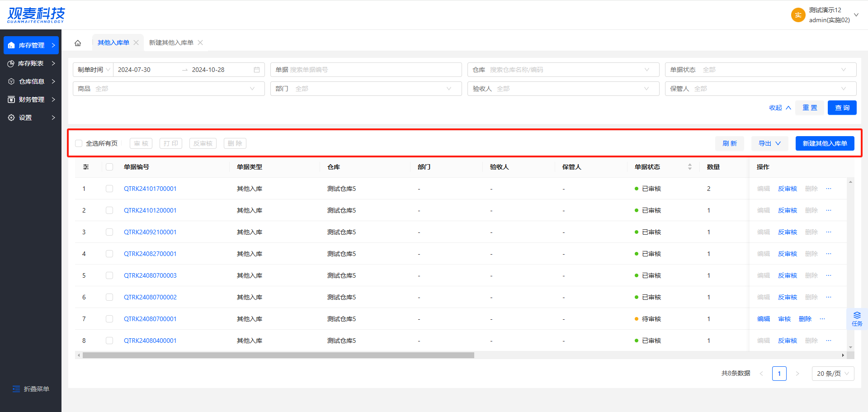Open more actions for QTRK24080400001

(829, 341)
